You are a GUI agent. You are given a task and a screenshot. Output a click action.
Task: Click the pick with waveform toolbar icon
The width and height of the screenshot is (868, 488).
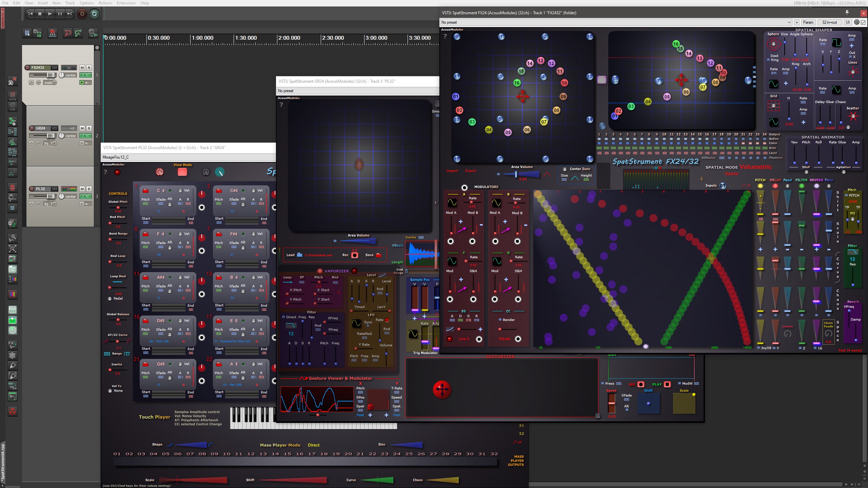click(x=93, y=33)
